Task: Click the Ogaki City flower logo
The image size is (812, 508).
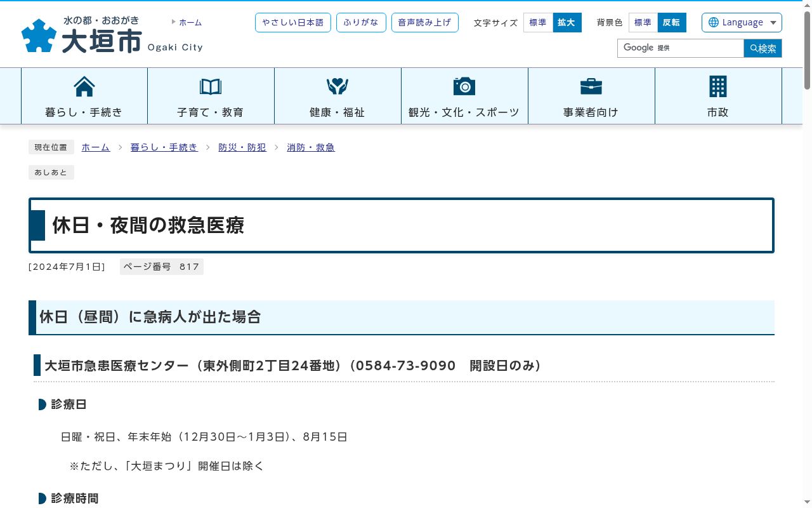Action: coord(39,36)
